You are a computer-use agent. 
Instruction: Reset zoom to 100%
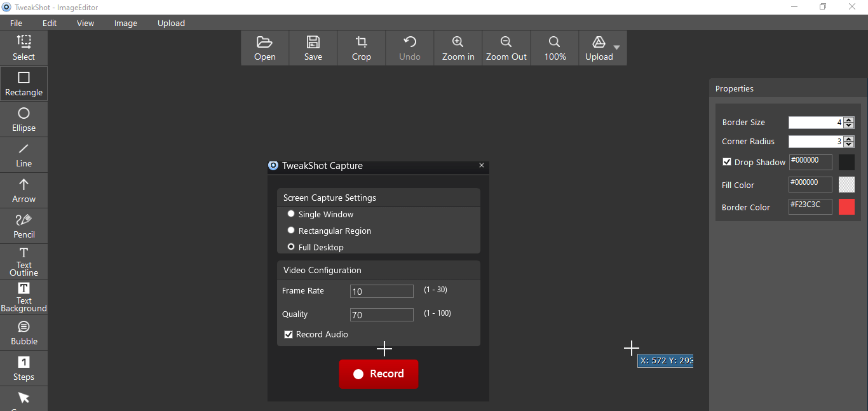click(555, 48)
